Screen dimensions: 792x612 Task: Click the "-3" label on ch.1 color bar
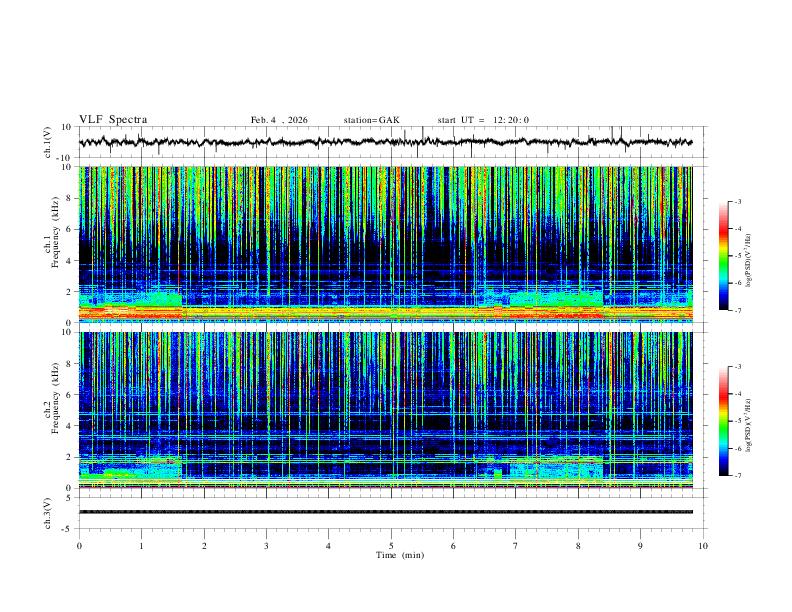point(738,201)
